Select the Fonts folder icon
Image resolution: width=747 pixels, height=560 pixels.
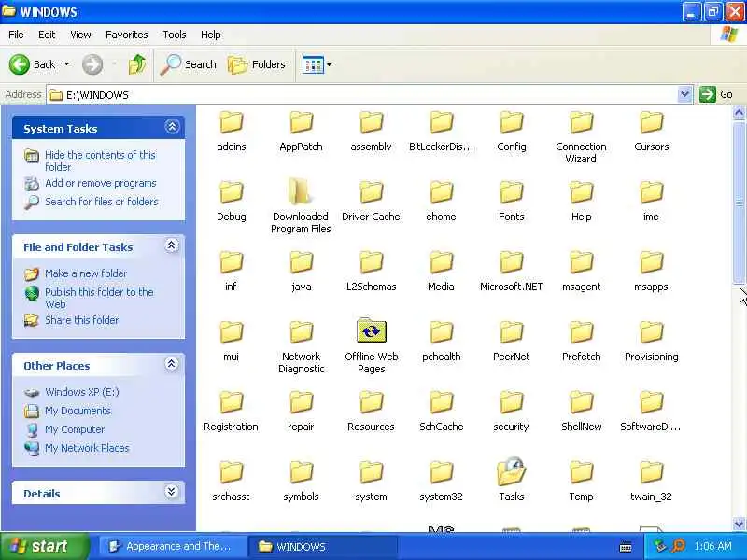(511, 192)
